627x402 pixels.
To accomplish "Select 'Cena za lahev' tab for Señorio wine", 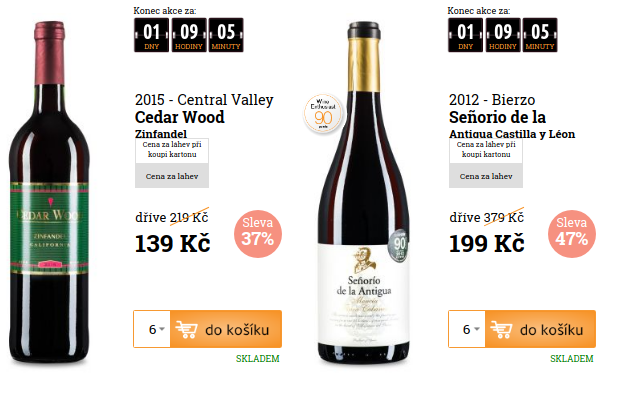I will point(486,176).
